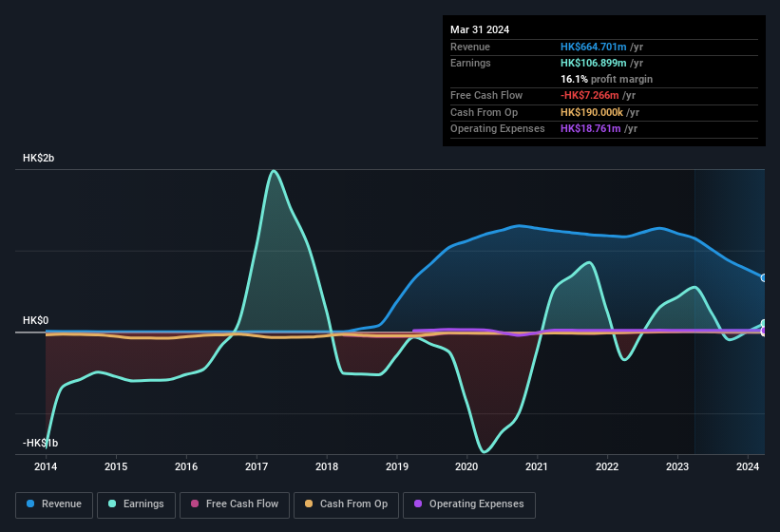
Task: Click the pink Free Cash Flow dot
Action: tap(195, 503)
